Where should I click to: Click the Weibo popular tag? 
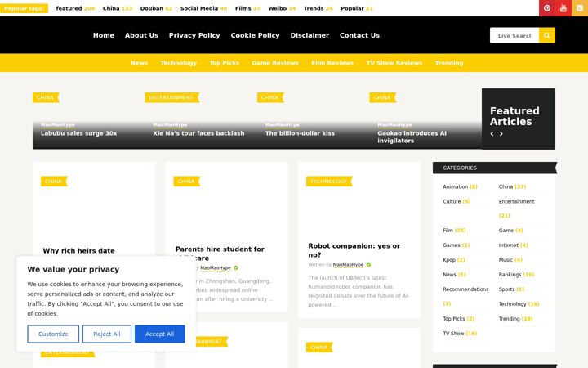click(x=282, y=8)
